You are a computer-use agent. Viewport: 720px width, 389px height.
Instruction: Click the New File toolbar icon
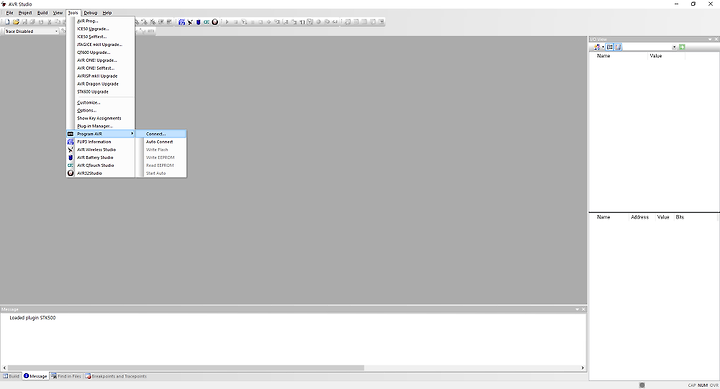8,22
